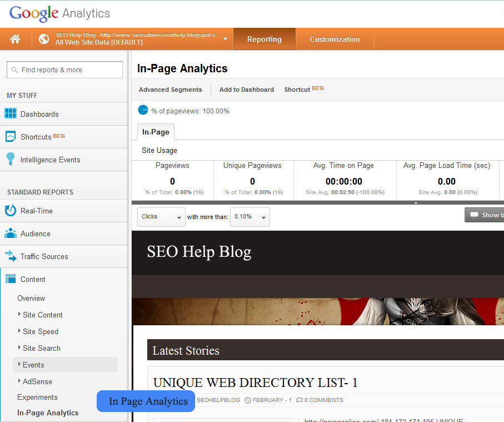Select the In-Page tab
The width and height of the screenshot is (504, 422).
coord(156,132)
